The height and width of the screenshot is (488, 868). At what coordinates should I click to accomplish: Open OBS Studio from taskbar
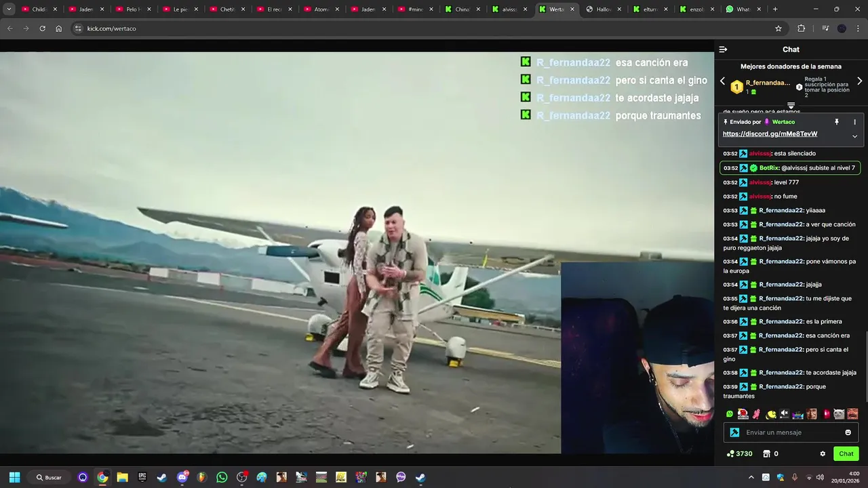[x=242, y=477]
